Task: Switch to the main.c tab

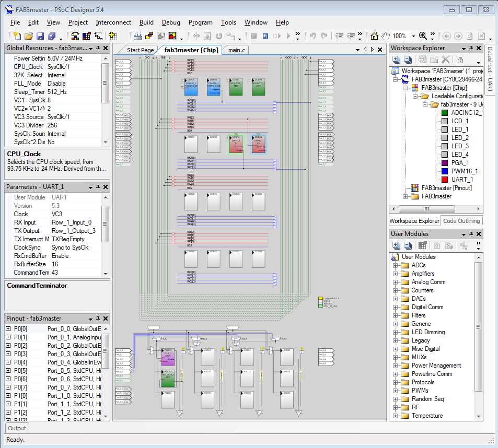Action: 237,50
